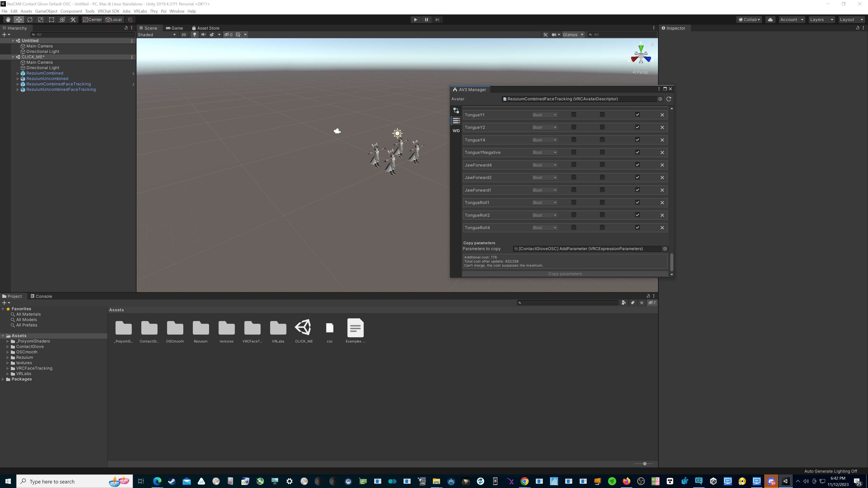Search by type in Project panel
The height and width of the screenshot is (488, 868).
624,303
